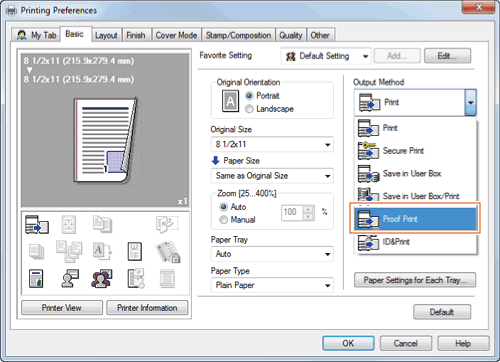Select the highlighted Proof Print option
This screenshot has height=362, width=500.
click(x=415, y=219)
